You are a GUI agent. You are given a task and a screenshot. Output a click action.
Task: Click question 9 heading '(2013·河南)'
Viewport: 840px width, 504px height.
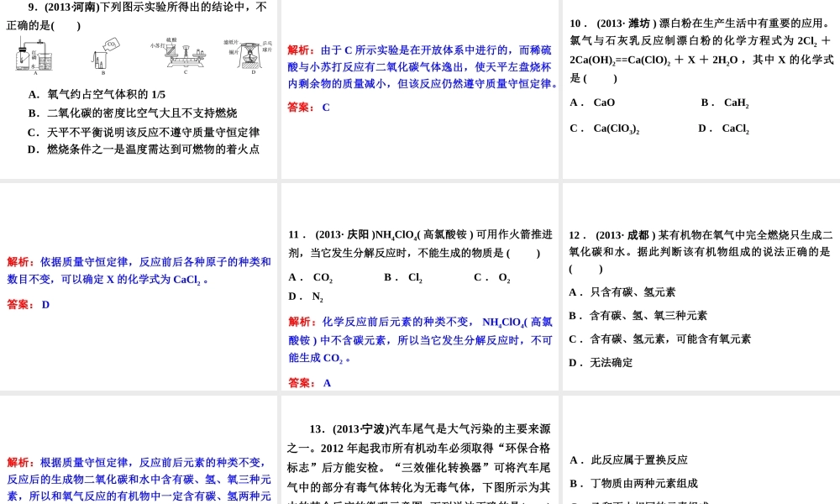pos(72,8)
